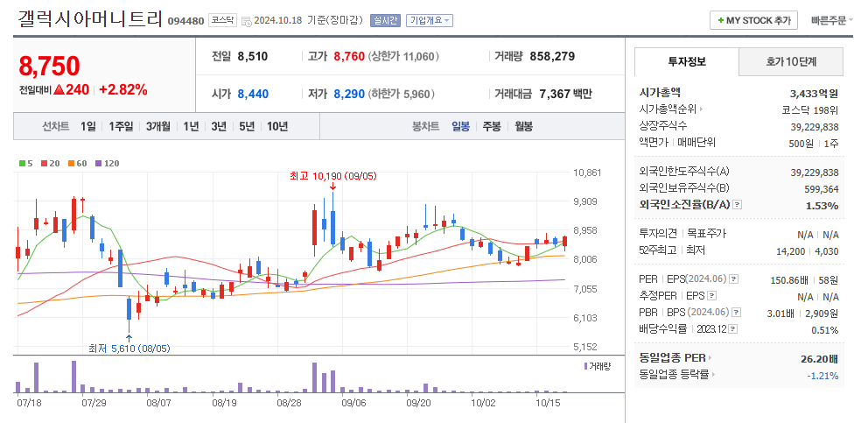868x423 pixels.
Task: Click the 52주최고 value 14,200
Action: click(x=790, y=251)
